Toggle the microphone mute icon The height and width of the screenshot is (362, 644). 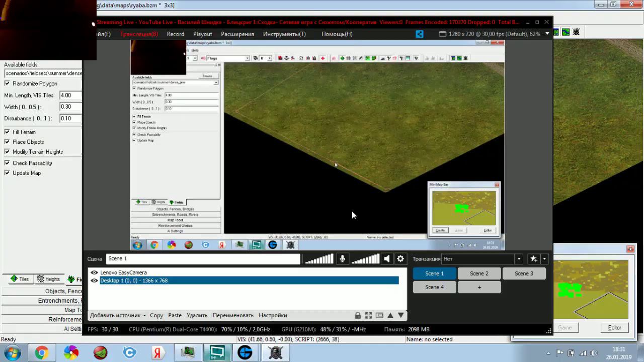click(342, 259)
